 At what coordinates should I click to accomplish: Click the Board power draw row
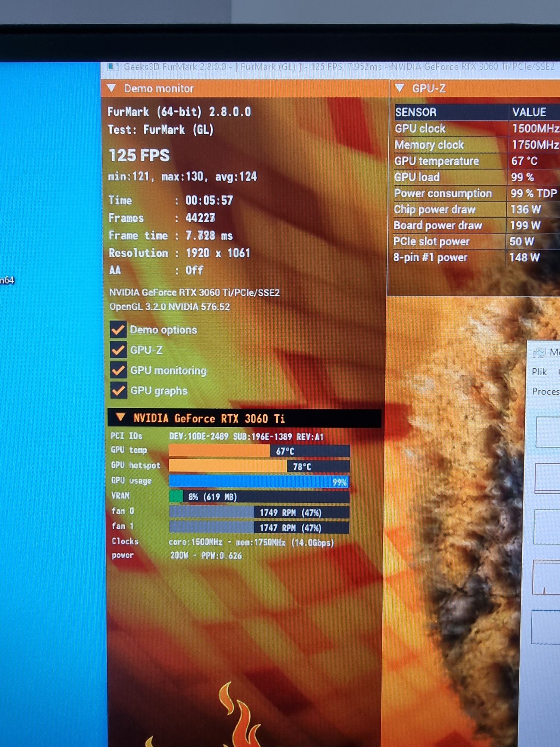tap(477, 225)
